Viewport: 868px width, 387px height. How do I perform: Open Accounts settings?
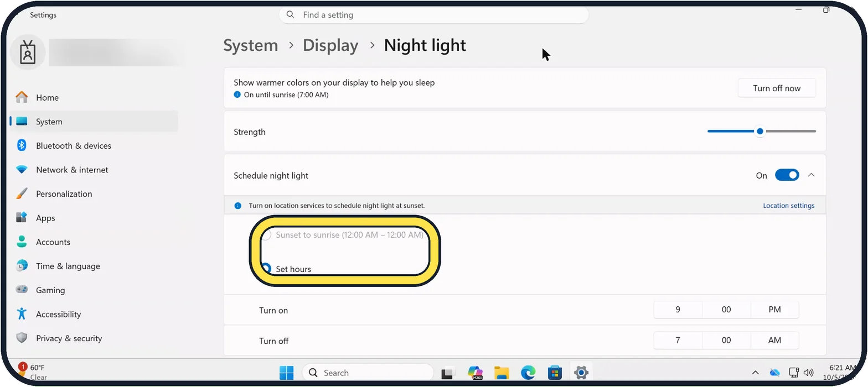94,242
